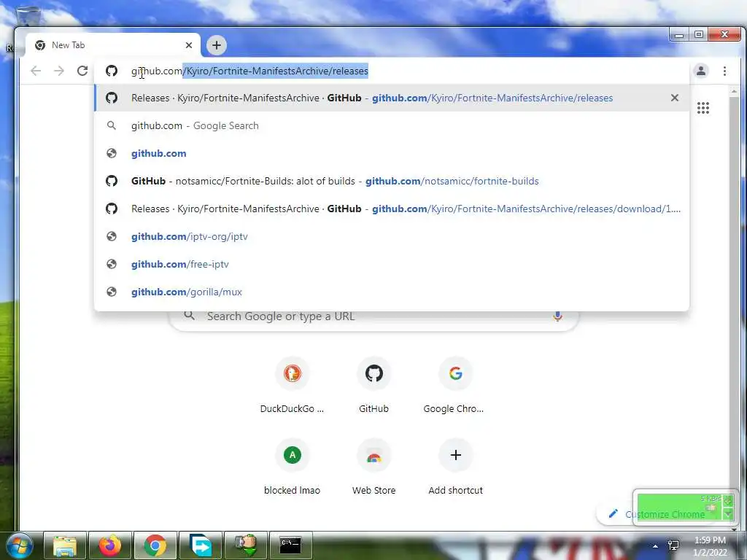This screenshot has width=747, height=560.
Task: Click the GitHub icon in the address bar
Action: (x=112, y=71)
